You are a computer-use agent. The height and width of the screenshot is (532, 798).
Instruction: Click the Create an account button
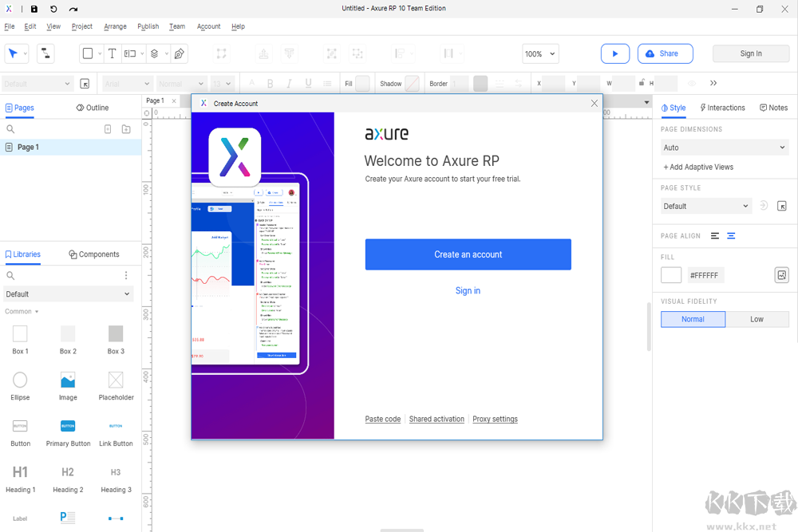click(468, 254)
